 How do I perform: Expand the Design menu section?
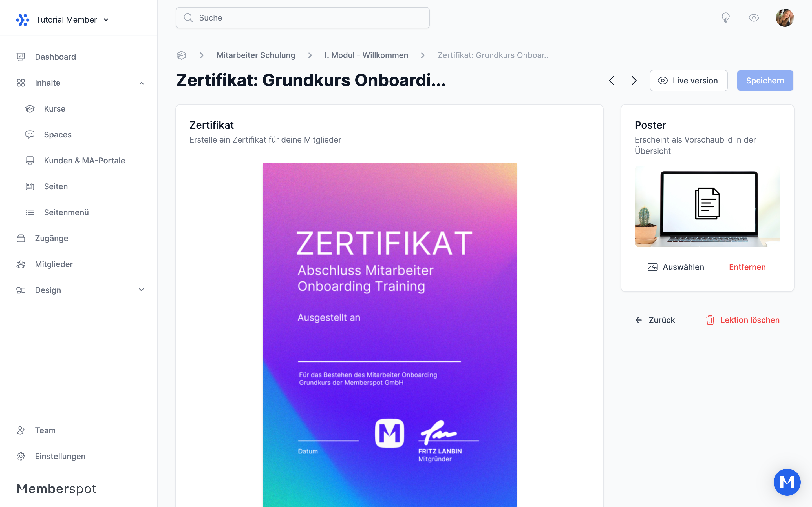[141, 290]
